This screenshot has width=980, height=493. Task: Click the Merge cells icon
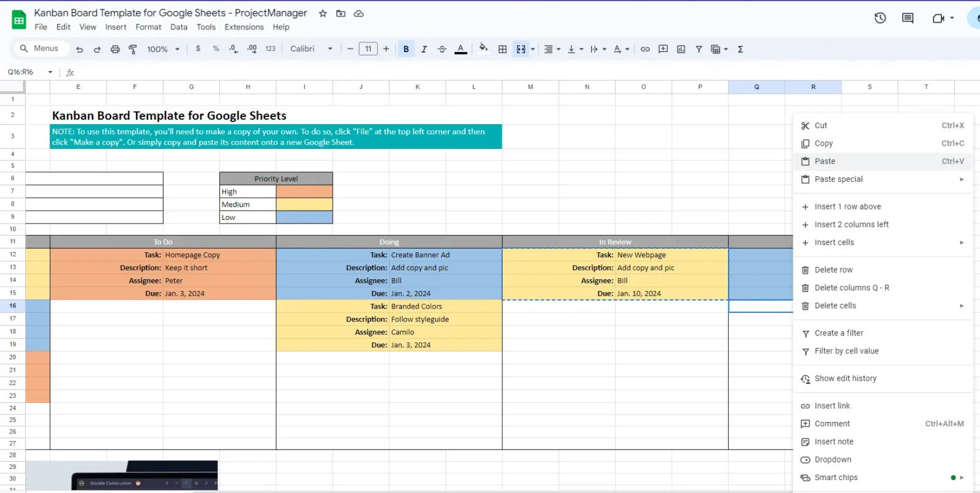(x=521, y=49)
